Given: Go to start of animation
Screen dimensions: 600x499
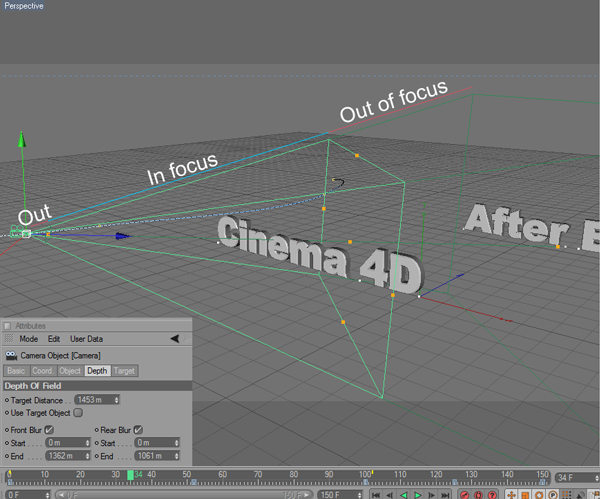Looking at the screenshot, I should pyautogui.click(x=376, y=495).
